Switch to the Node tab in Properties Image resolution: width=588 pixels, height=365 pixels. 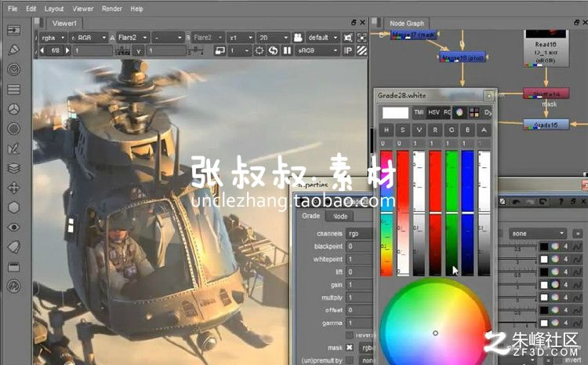340,217
